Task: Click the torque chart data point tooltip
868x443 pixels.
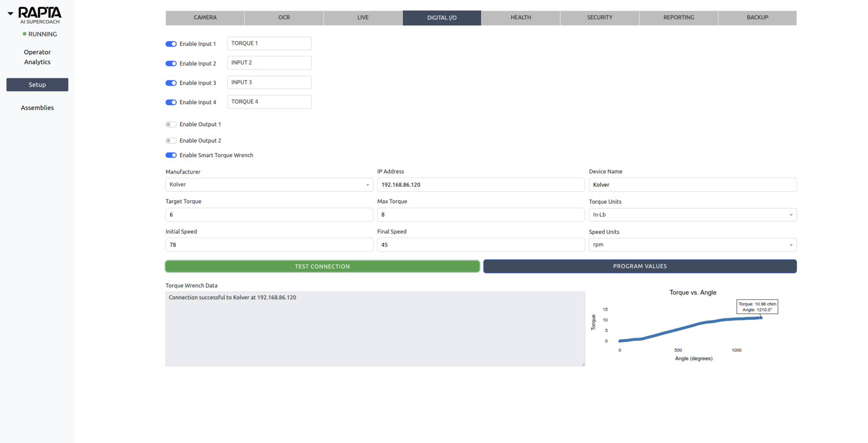Action: pyautogui.click(x=757, y=307)
